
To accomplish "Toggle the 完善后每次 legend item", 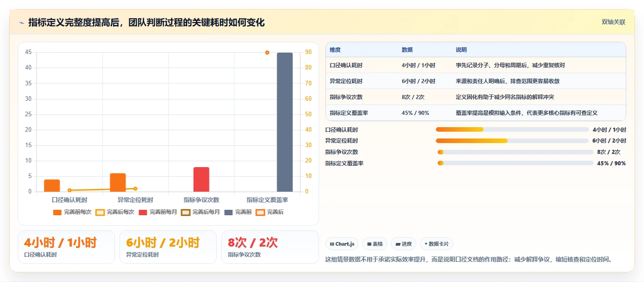I will 115,212.
